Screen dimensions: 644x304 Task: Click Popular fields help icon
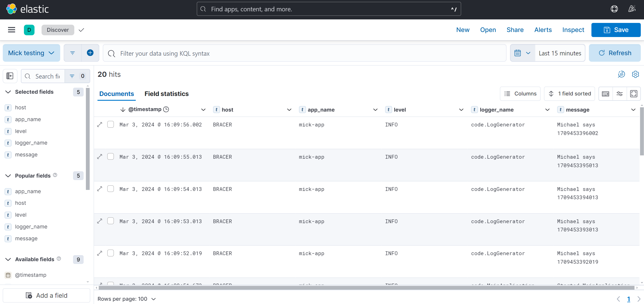point(55,175)
